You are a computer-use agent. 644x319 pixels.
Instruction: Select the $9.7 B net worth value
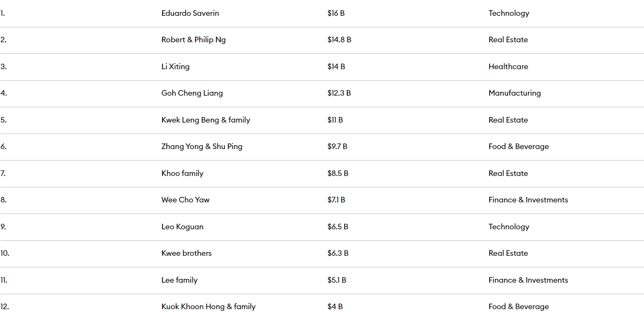click(x=337, y=146)
